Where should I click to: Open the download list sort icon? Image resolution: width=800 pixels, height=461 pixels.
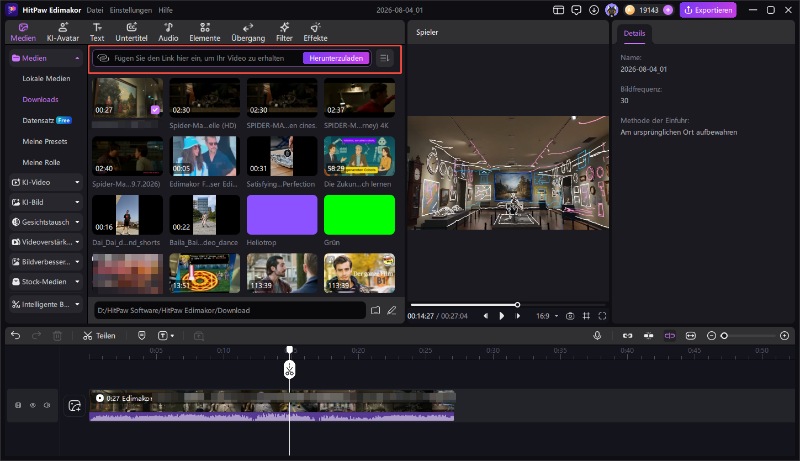tap(385, 58)
